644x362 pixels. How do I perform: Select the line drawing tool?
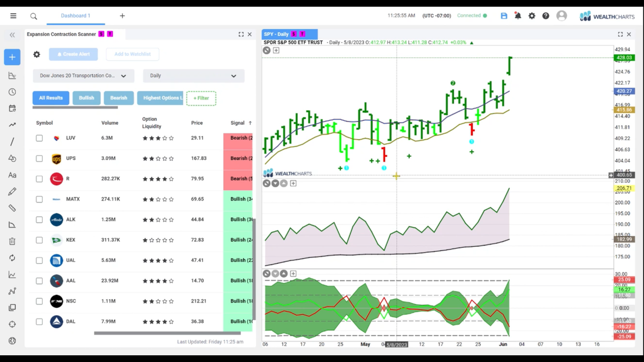point(12,141)
